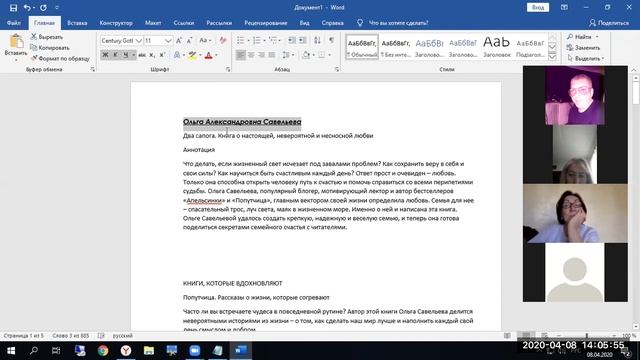This screenshot has height=360, width=640.
Task: Switch to the Конструктор ribbon tab
Action: tap(116, 23)
